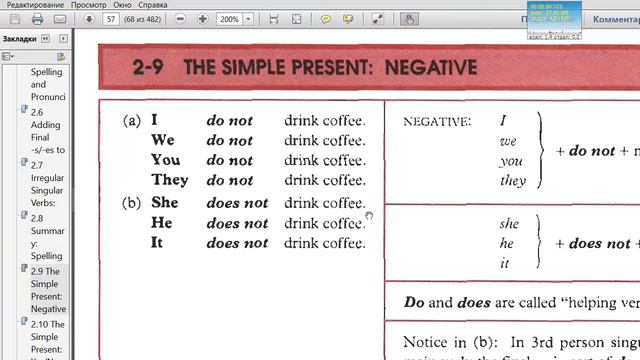Screen dimensions: 640x360
Task: Click the new bookmark icon
Action: (61, 57)
